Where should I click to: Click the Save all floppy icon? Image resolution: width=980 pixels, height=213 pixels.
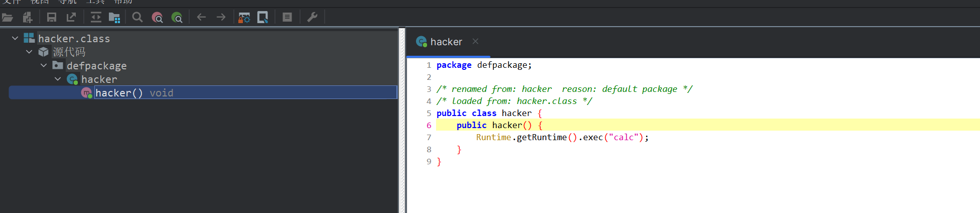(52, 18)
